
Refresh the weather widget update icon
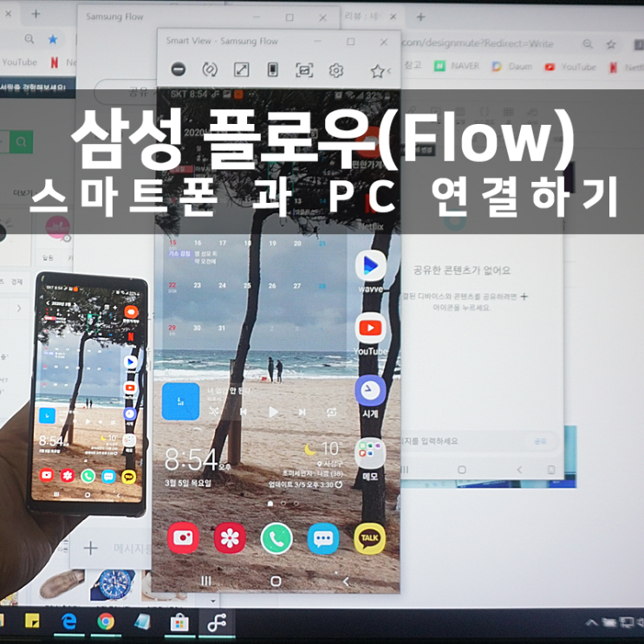(x=339, y=485)
